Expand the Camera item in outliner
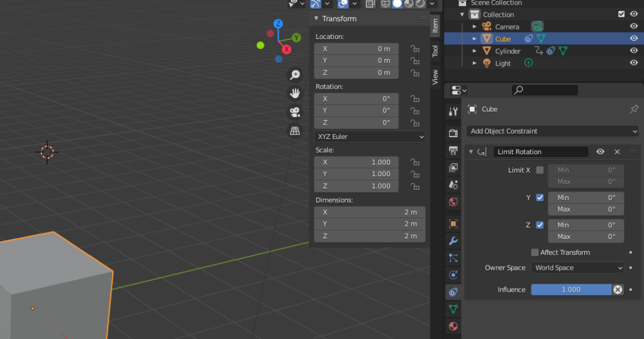 (475, 26)
